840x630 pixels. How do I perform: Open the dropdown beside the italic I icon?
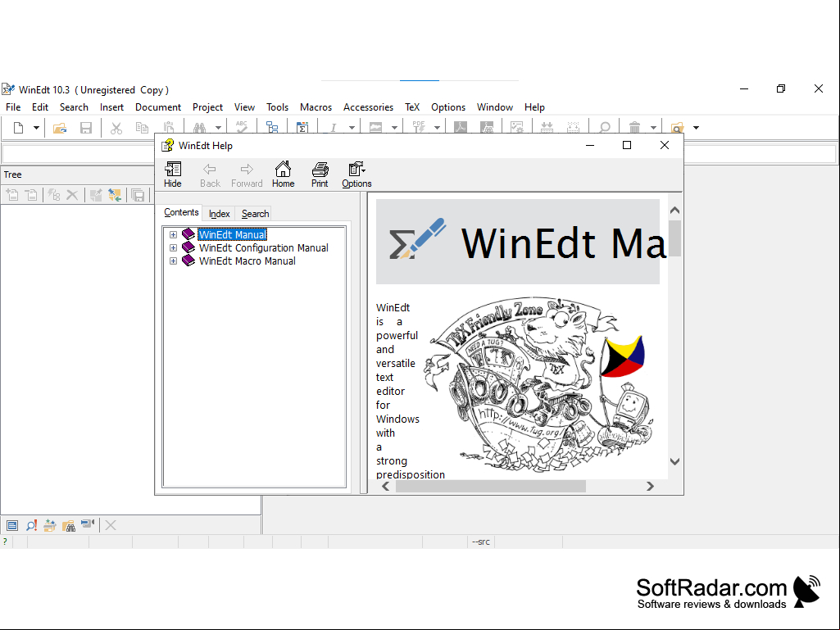(x=352, y=128)
